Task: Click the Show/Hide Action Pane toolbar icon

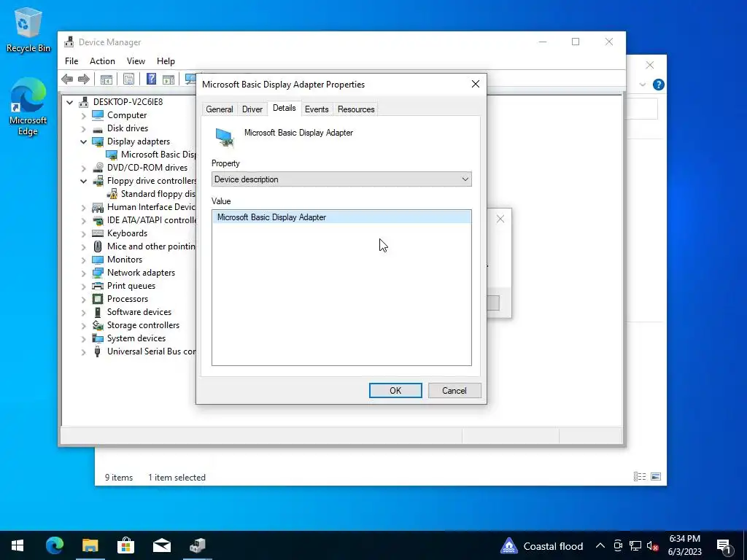Action: point(169,79)
